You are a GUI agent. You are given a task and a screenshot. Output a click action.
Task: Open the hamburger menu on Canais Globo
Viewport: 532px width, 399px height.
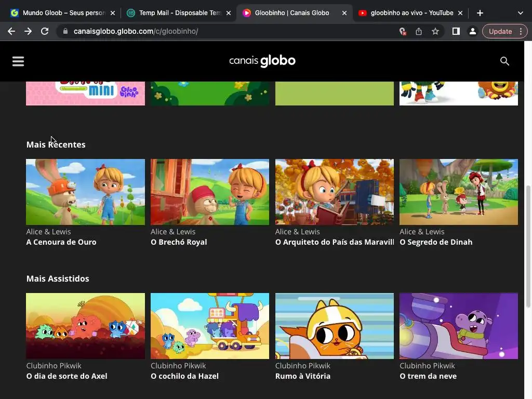pos(18,61)
